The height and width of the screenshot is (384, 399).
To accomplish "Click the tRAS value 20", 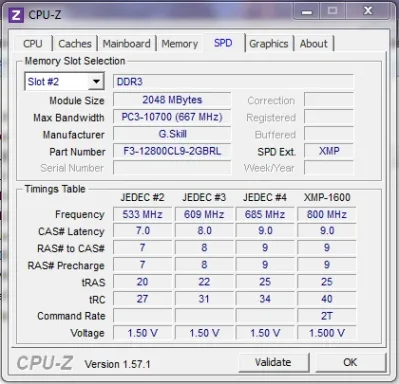I will coord(142,282).
